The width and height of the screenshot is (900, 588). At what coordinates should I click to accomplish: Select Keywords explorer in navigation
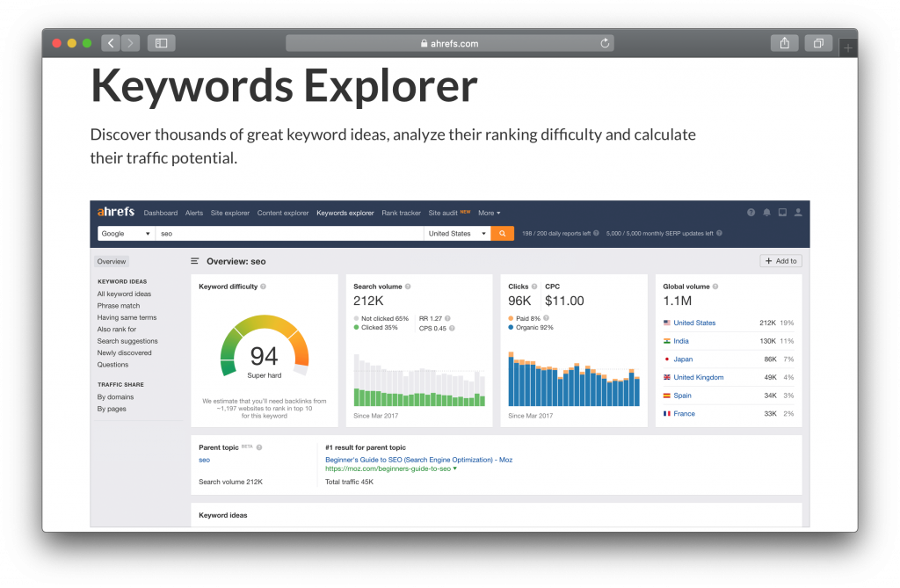coord(345,213)
